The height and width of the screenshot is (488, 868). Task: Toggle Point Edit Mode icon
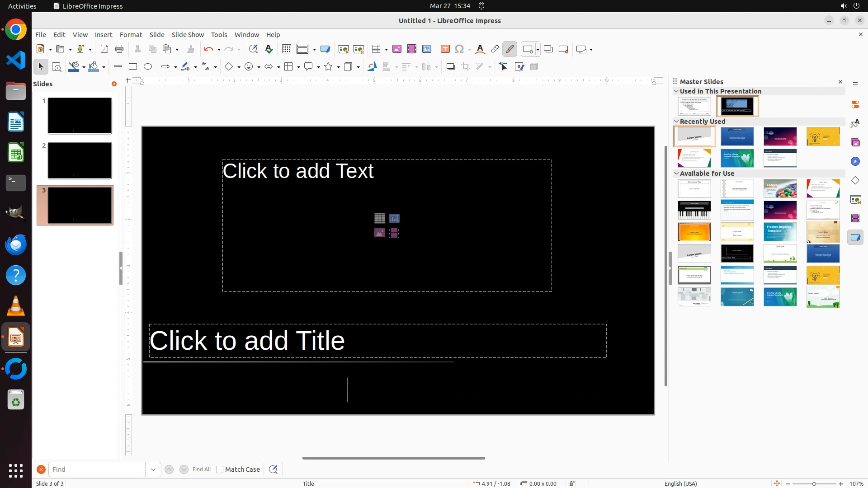(504, 67)
